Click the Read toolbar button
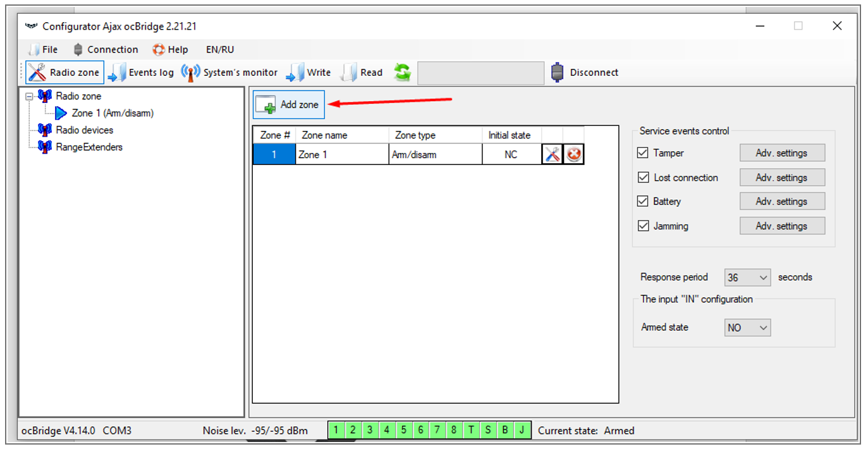Viewport: 868px width, 449px height. click(x=362, y=73)
